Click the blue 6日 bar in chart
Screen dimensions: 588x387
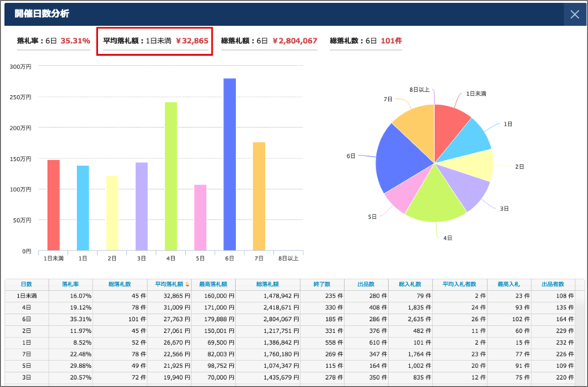[229, 165]
